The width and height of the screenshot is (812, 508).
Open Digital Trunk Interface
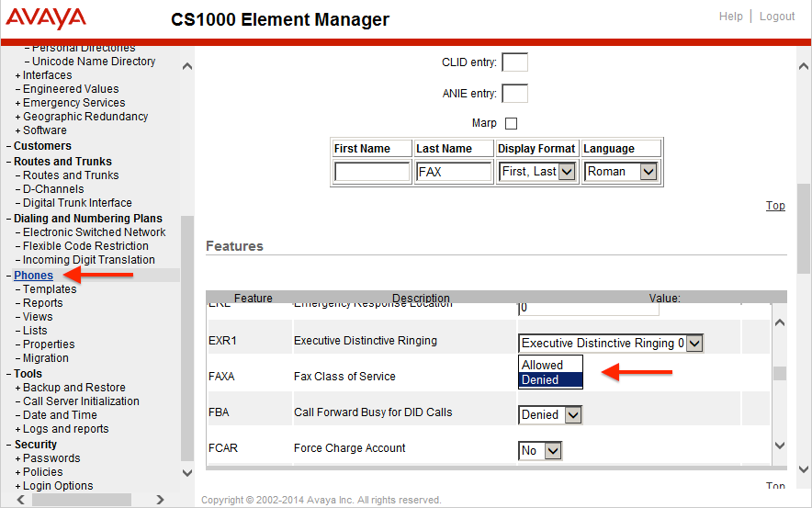[78, 202]
